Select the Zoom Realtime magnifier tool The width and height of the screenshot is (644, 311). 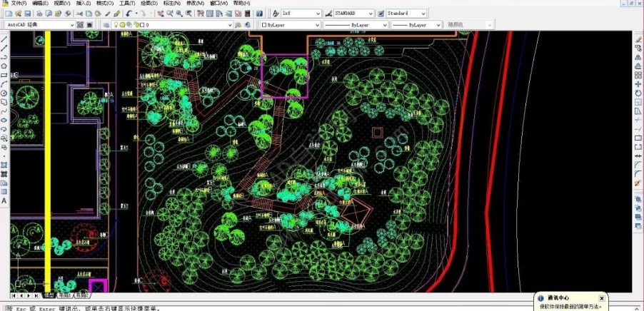pyautogui.click(x=170, y=14)
